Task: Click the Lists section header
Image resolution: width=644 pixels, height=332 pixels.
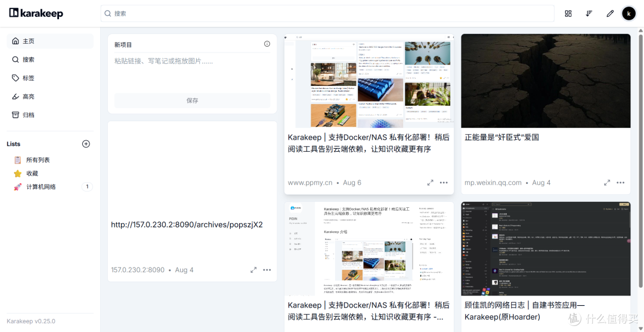Action: coord(14,144)
